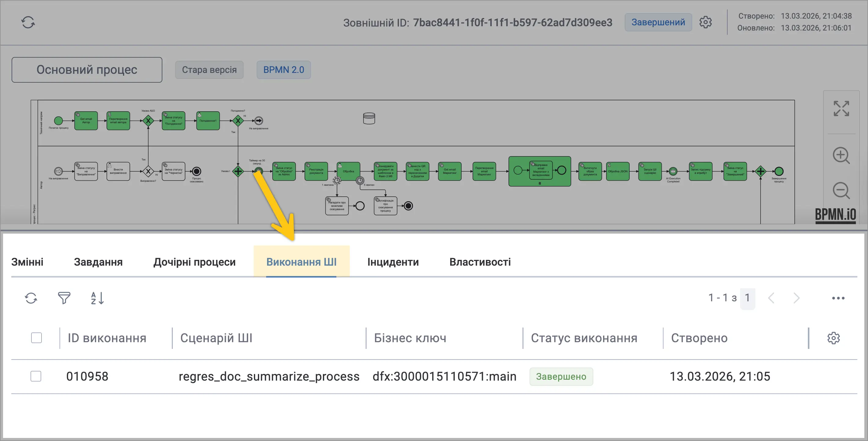Click the row date '13.03.2026, 21:05'

pyautogui.click(x=720, y=376)
